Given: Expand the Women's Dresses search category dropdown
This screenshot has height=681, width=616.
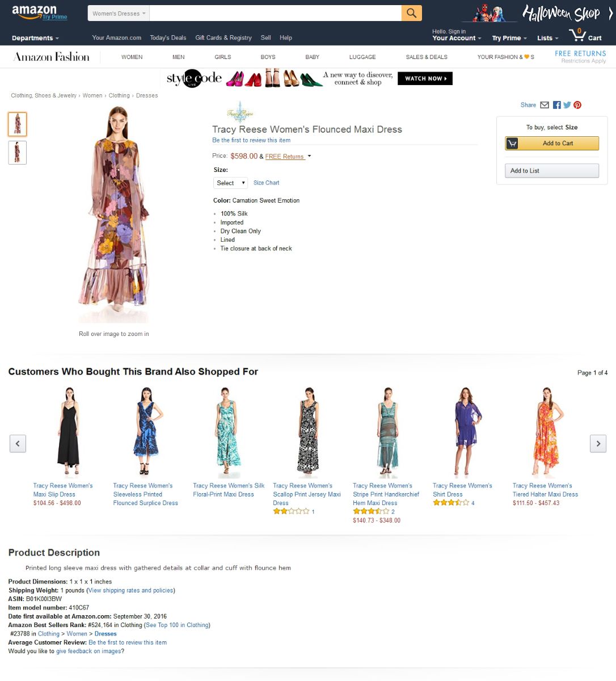Looking at the screenshot, I should click(119, 14).
